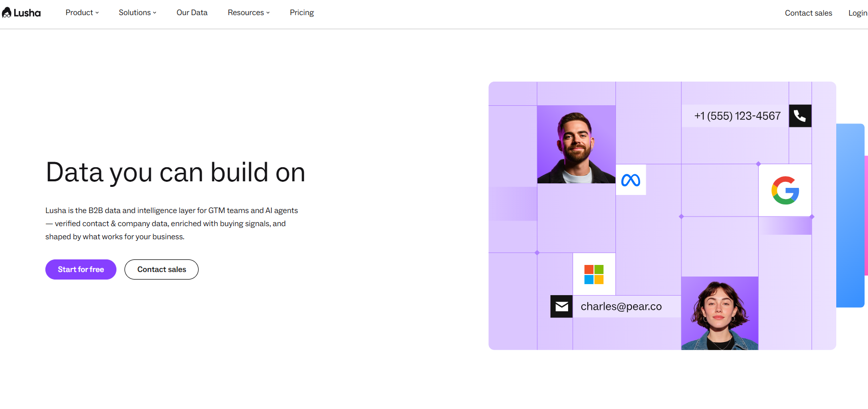This screenshot has width=868, height=409.
Task: Click the Google G logo tile
Action: (x=785, y=190)
